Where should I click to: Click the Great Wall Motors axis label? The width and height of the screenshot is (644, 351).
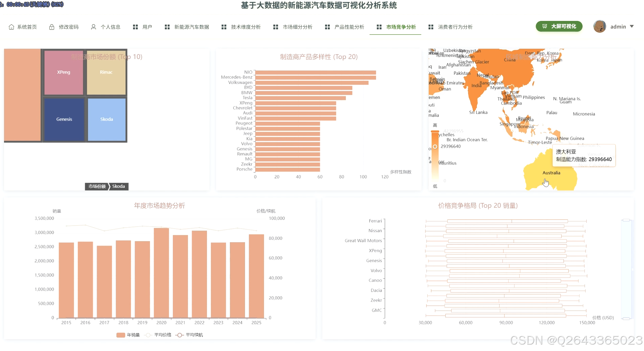pyautogui.click(x=363, y=241)
